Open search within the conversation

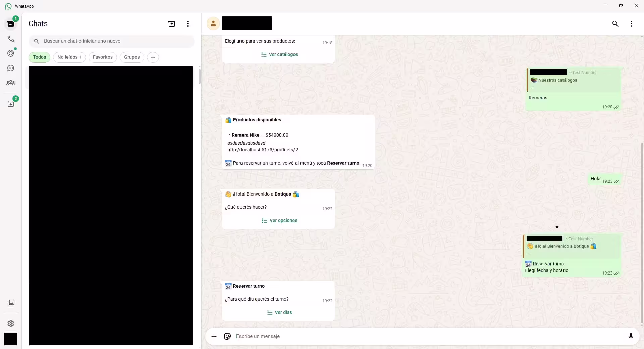point(615,24)
